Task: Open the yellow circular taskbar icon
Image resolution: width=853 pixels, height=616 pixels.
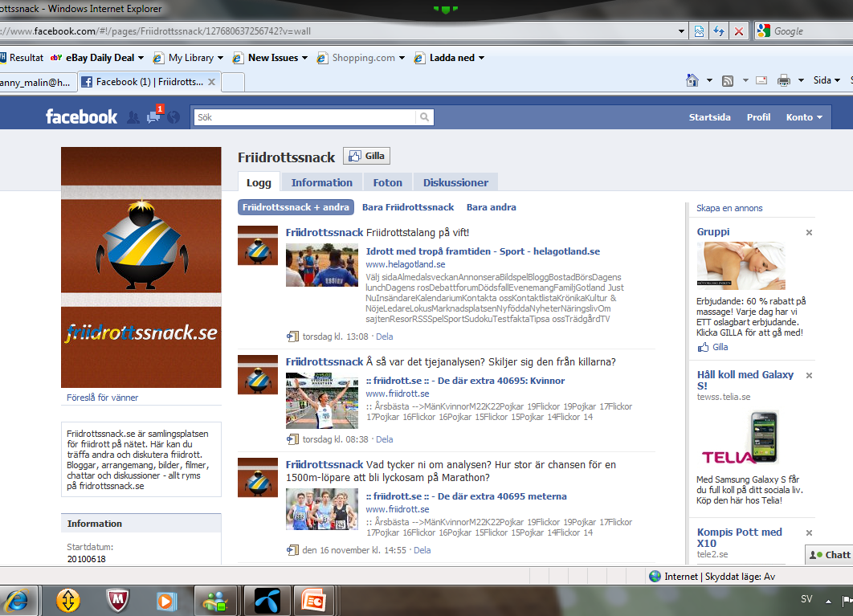Action: pos(68,601)
